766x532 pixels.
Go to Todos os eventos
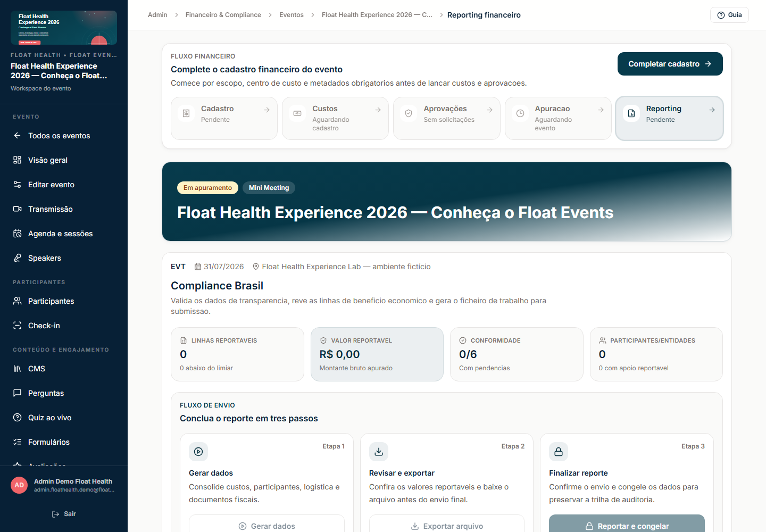pyautogui.click(x=64, y=136)
